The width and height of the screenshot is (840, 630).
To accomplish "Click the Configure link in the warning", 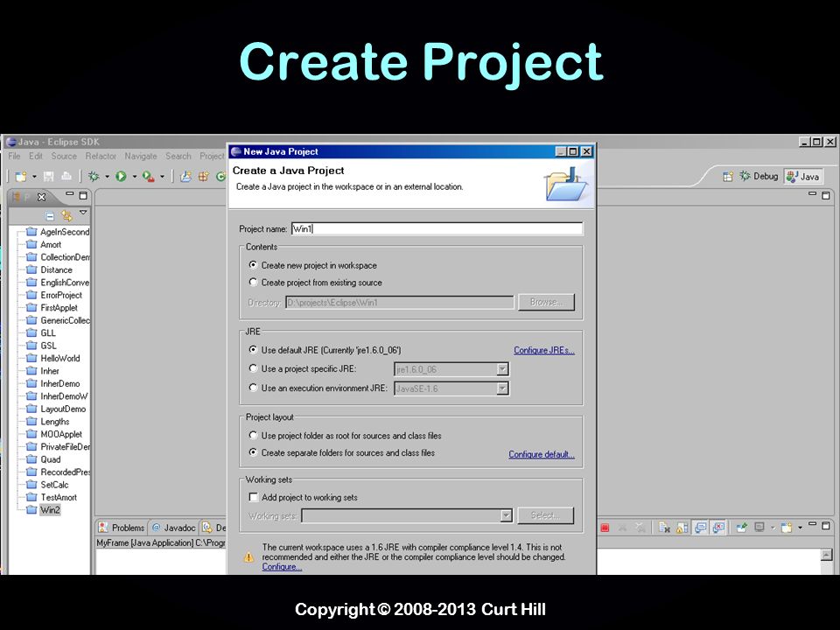I will 282,567.
